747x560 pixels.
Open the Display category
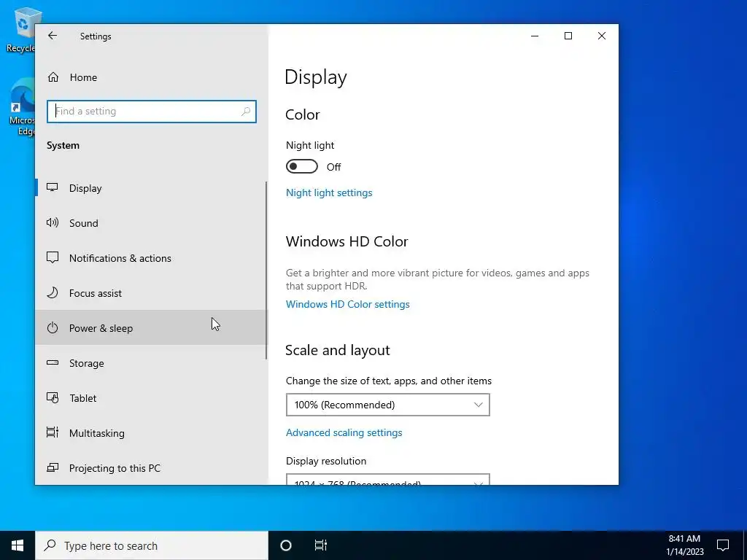152,188
